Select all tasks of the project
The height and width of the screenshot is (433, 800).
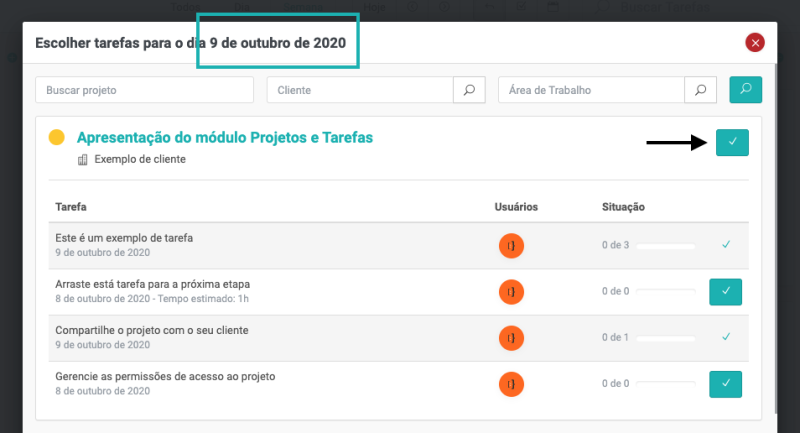coord(732,143)
